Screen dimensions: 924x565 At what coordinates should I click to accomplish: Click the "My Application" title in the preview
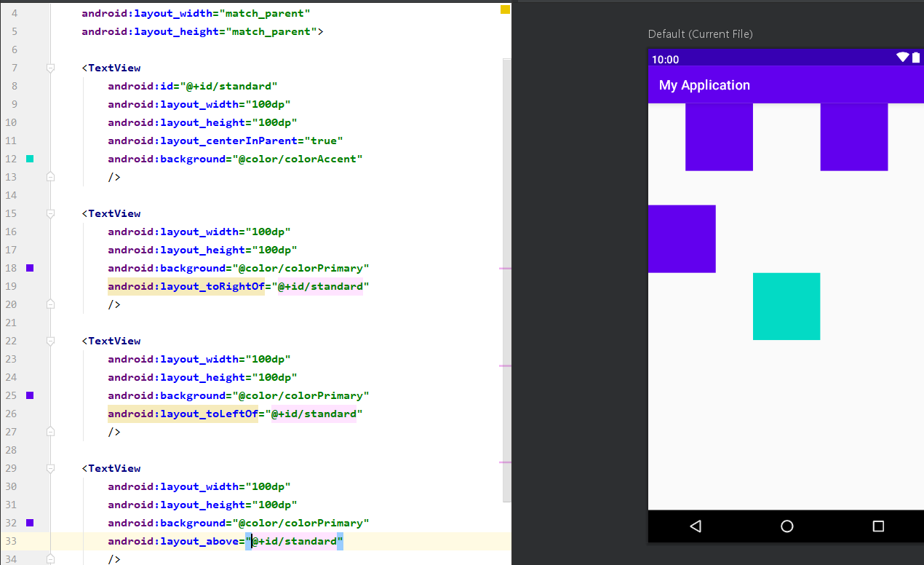coord(704,85)
